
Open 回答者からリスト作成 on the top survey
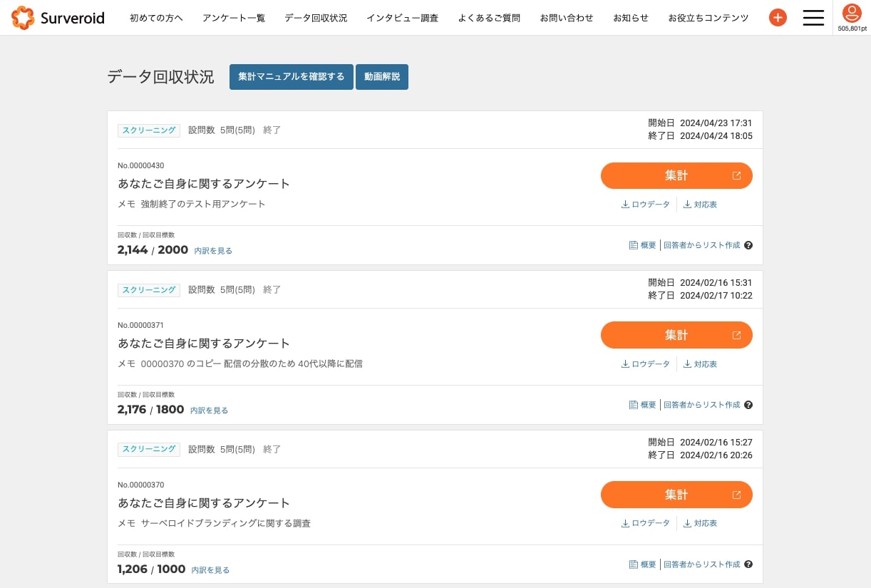point(702,244)
